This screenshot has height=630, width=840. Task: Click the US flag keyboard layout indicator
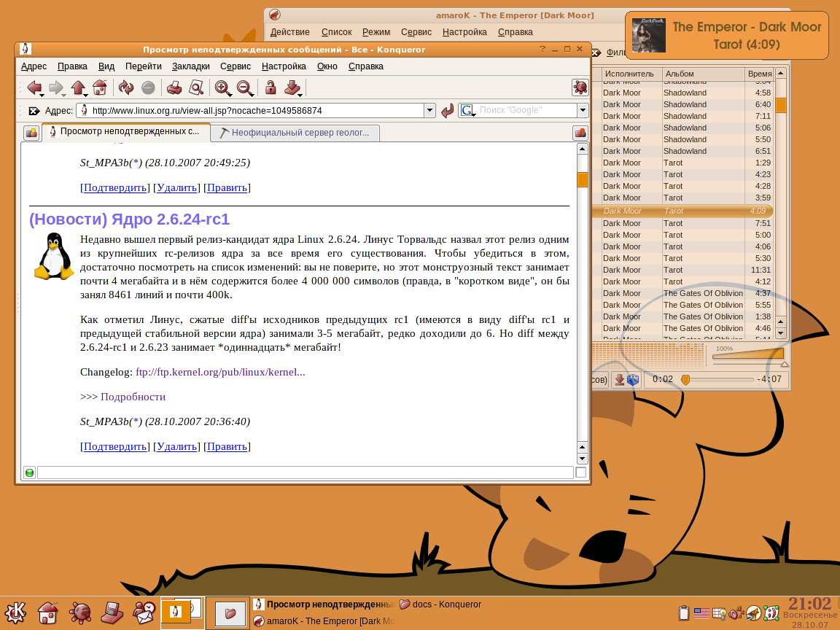point(701,612)
